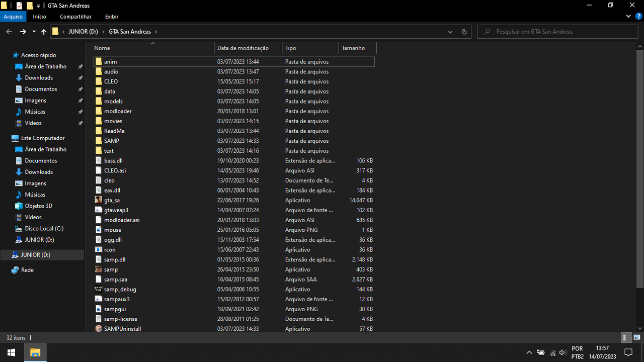Switch to details view layout
The width and height of the screenshot is (644, 362).
627,337
